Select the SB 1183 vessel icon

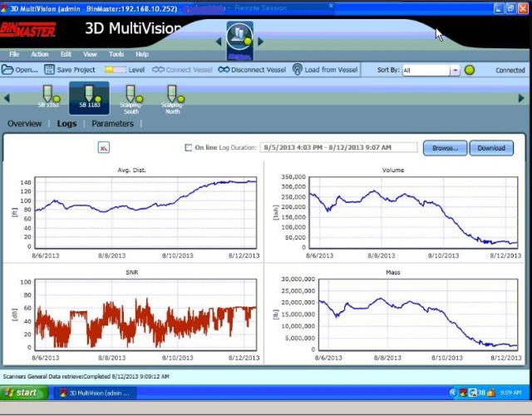[x=89, y=98]
